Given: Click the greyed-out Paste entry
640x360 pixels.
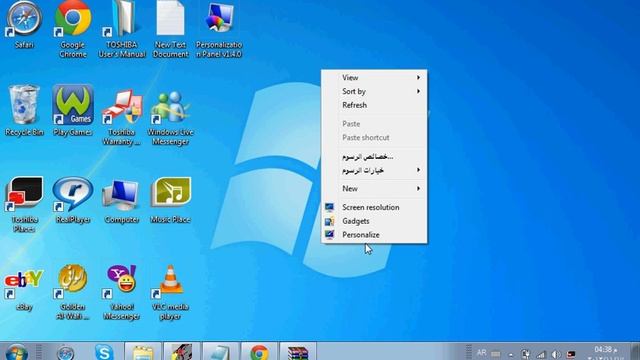Looking at the screenshot, I should point(374,124).
